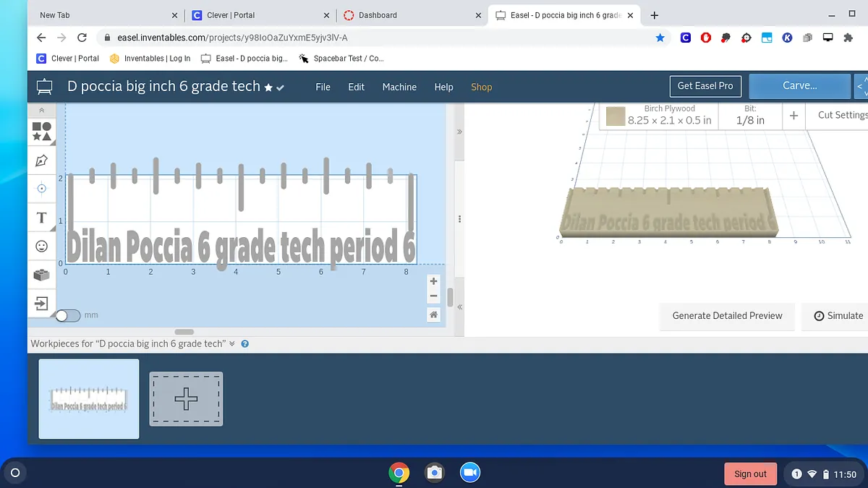Open the Bit 1/8 in selector
This screenshot has width=868, height=488.
(750, 116)
